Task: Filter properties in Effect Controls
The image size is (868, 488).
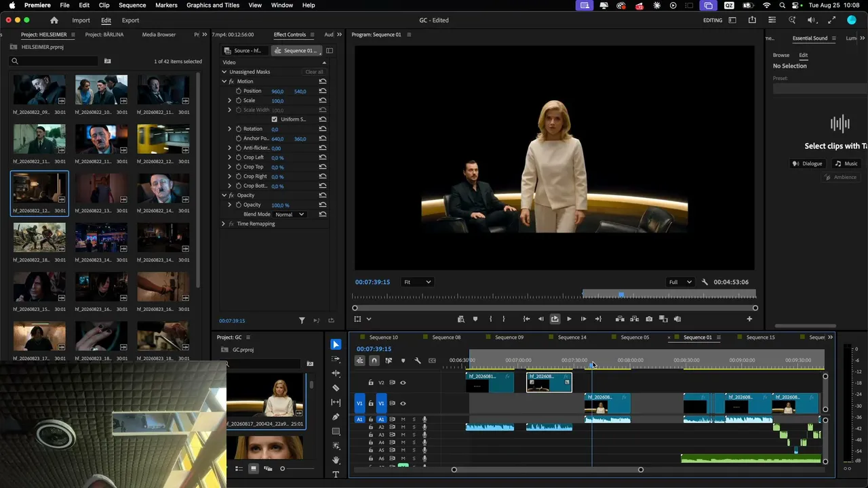Action: [x=302, y=321]
